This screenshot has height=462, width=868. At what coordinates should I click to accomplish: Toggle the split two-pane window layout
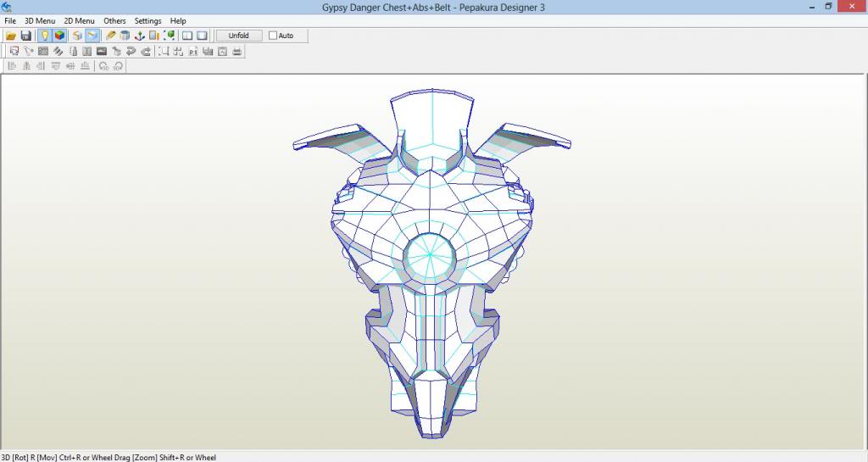click(187, 36)
